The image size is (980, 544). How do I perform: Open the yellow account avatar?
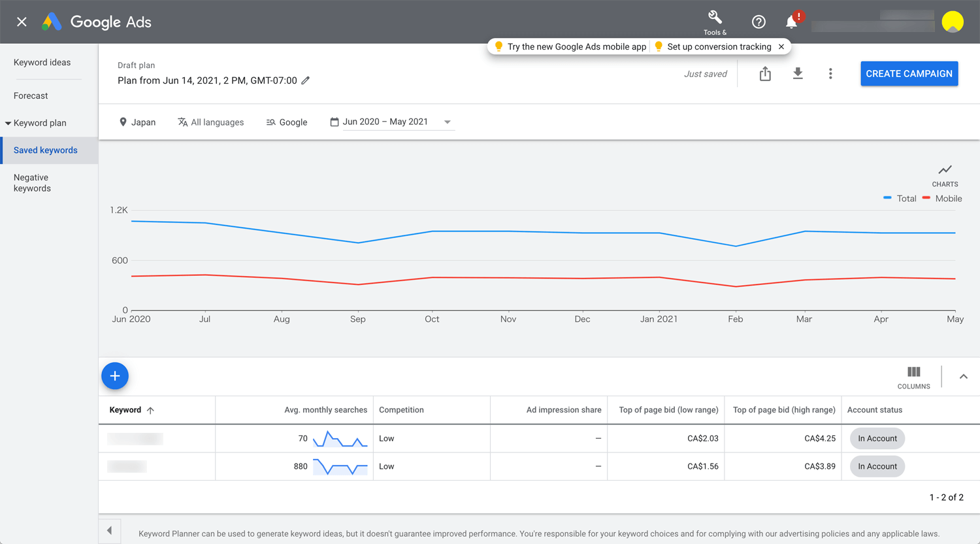coord(953,22)
